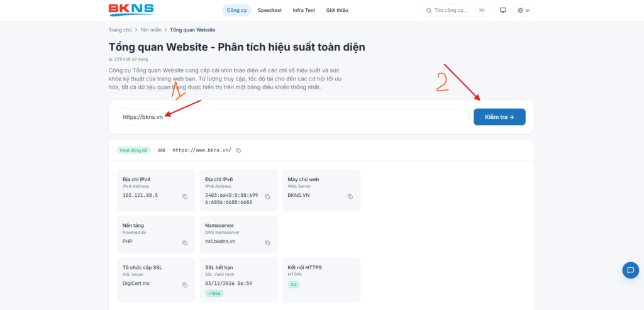Go to Trang chủ breadcrumb
This screenshot has height=310, width=644.
point(120,30)
